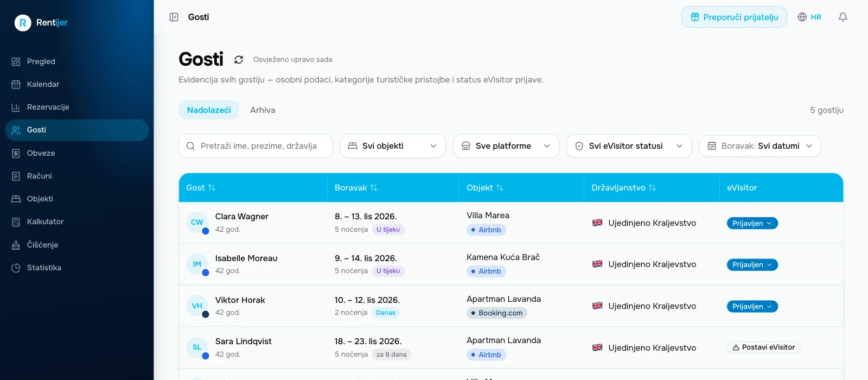Click the refresh guests icon
This screenshot has width=868, height=380.
pyautogui.click(x=239, y=60)
